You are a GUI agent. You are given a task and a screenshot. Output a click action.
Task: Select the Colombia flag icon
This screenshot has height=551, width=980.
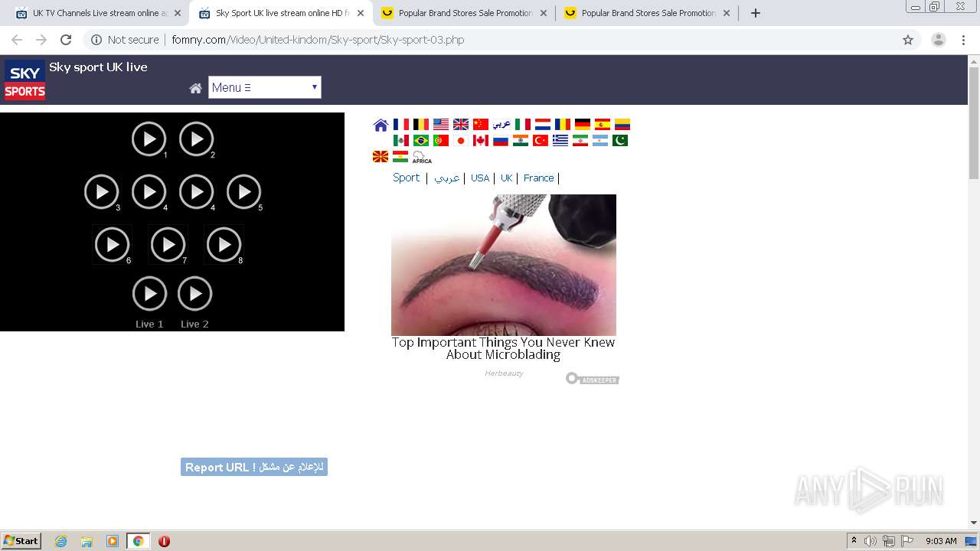622,124
